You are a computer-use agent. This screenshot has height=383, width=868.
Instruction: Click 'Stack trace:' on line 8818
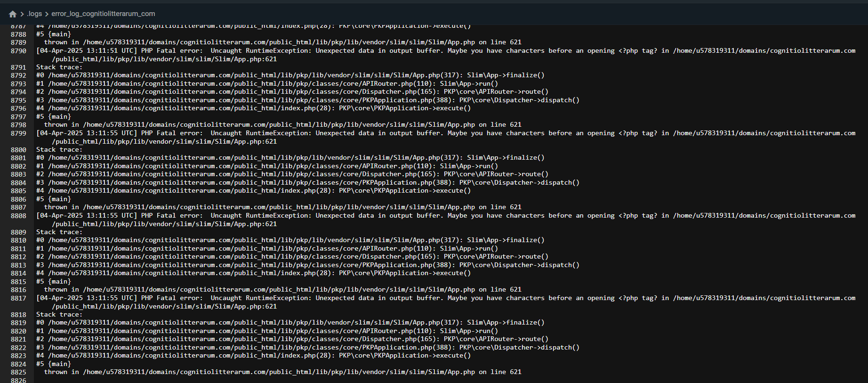tap(59, 314)
